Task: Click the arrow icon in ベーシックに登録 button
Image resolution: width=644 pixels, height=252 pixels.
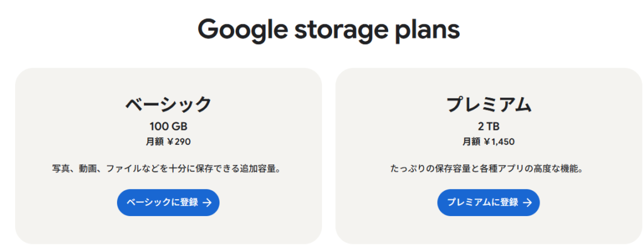Action: click(x=207, y=203)
